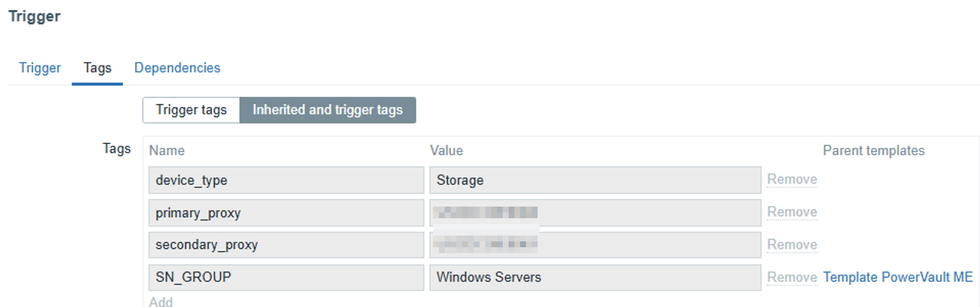Viewport: 980px width, 307px height.
Task: Click the Windows Servers value field
Action: pyautogui.click(x=595, y=277)
